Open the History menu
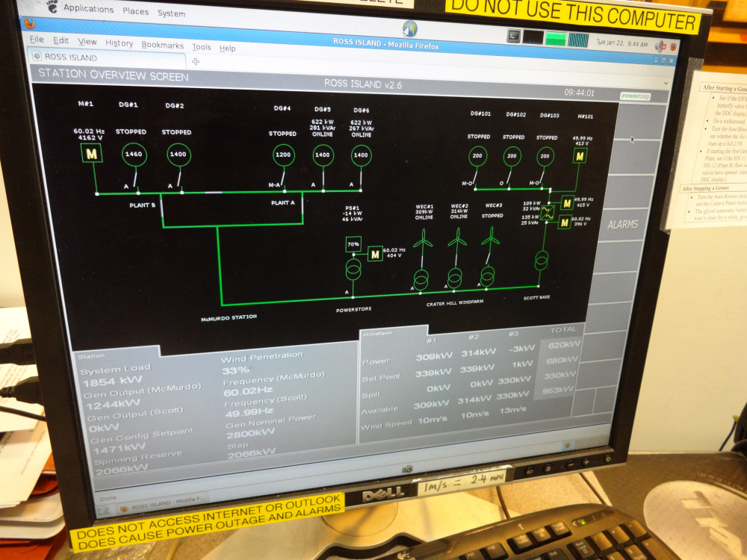The width and height of the screenshot is (747, 560). click(119, 43)
